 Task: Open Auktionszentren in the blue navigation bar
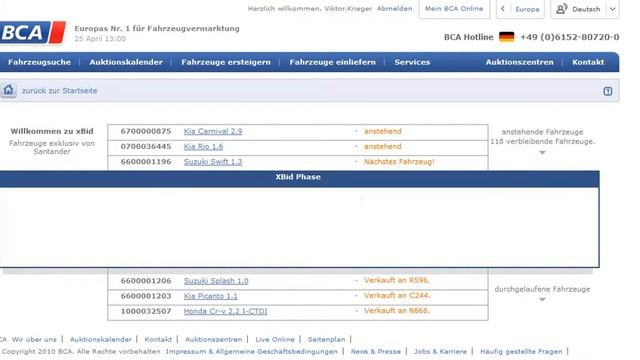519,62
